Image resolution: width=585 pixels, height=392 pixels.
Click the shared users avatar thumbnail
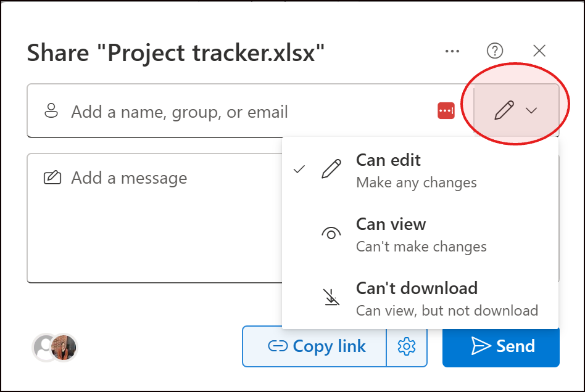click(x=56, y=347)
